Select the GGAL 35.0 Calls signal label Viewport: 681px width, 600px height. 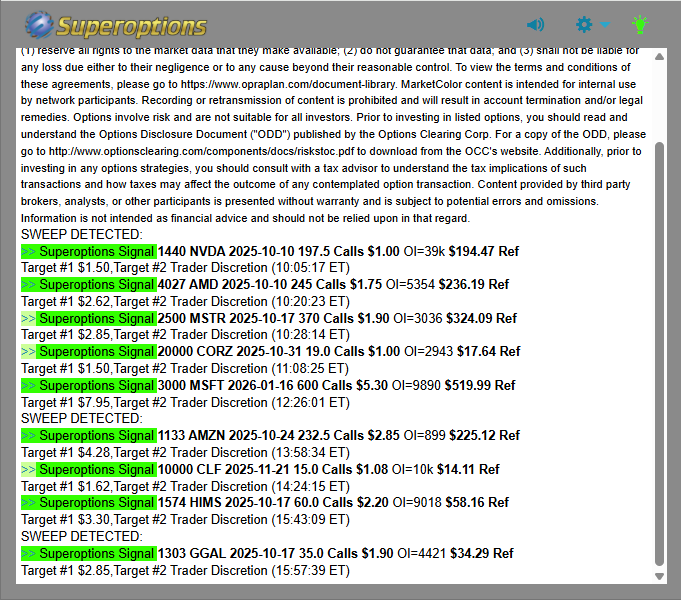[89, 553]
